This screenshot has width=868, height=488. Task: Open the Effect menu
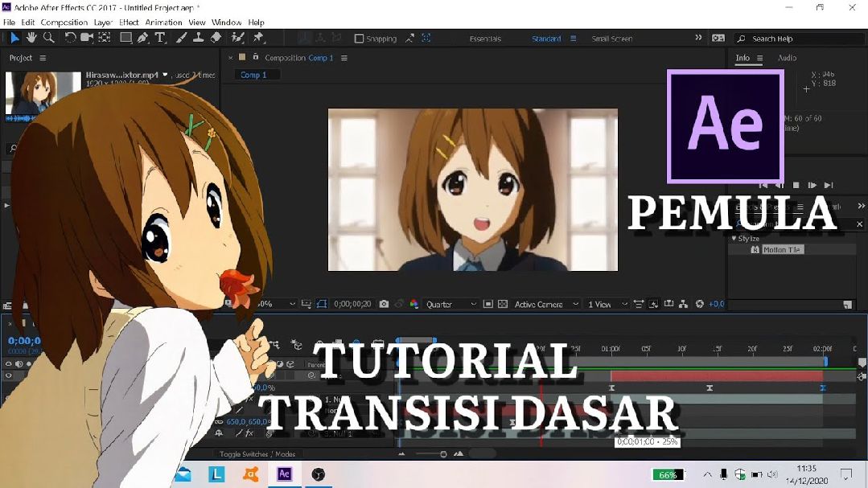tap(129, 23)
